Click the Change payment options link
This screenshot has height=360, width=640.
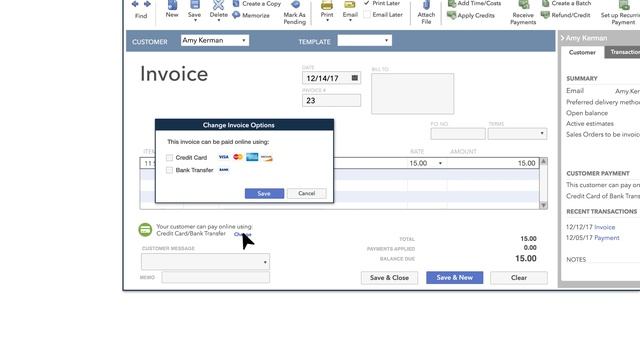pyautogui.click(x=242, y=234)
